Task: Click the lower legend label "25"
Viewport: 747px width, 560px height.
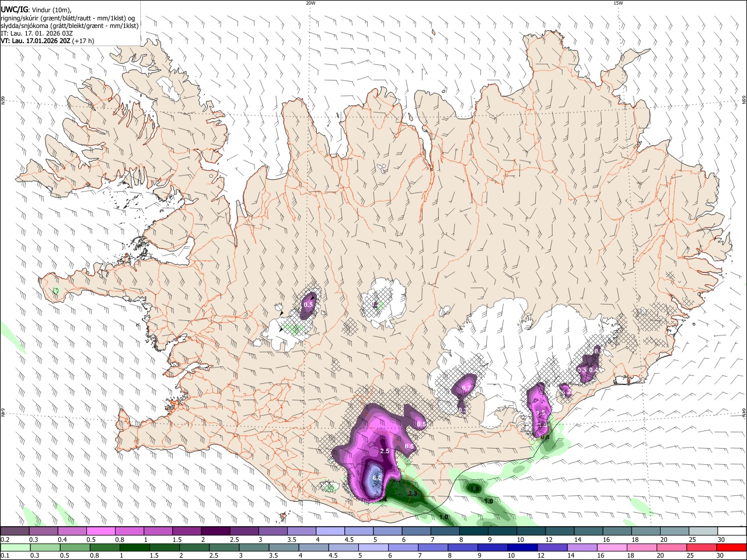Action: [x=692, y=555]
